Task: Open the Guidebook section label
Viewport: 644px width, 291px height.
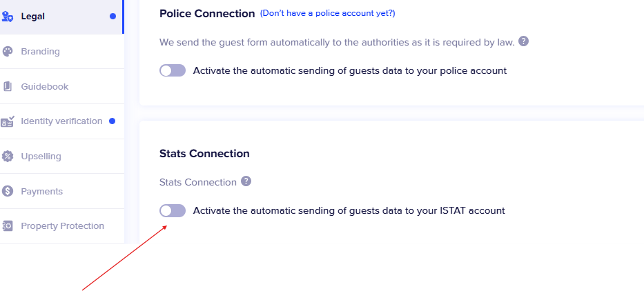Action: (44, 87)
